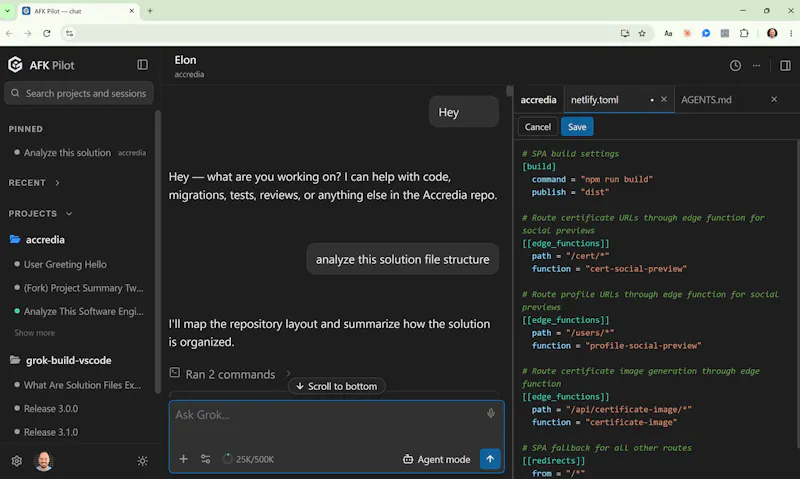Select the accredia project name
Screen dimensions: 800x479
pyautogui.click(x=45, y=240)
